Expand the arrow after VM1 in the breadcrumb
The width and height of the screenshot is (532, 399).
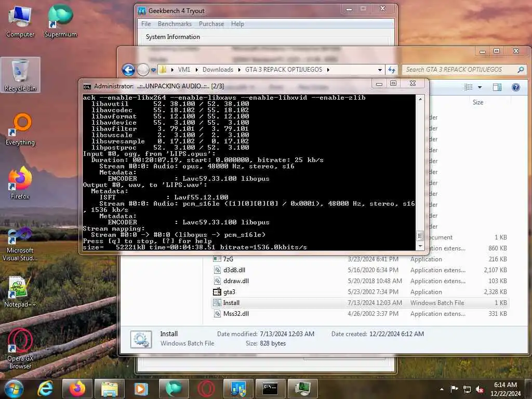197,70
